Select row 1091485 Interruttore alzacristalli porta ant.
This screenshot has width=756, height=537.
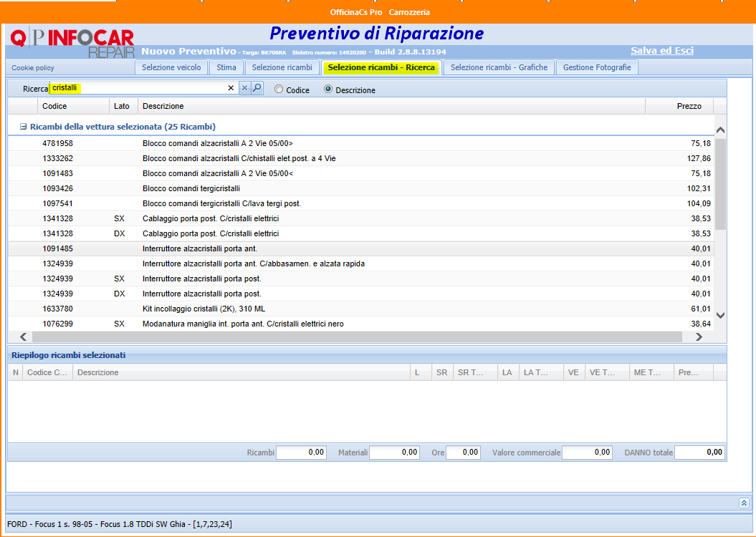tap(360, 248)
